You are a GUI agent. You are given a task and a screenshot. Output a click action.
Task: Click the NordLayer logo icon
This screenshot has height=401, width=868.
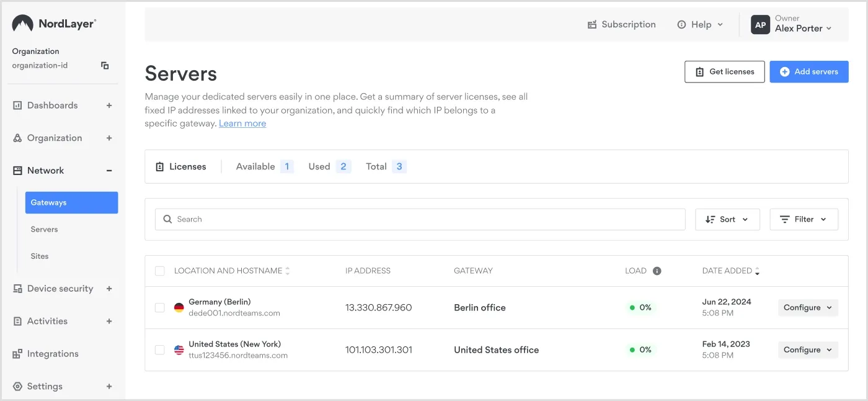23,24
